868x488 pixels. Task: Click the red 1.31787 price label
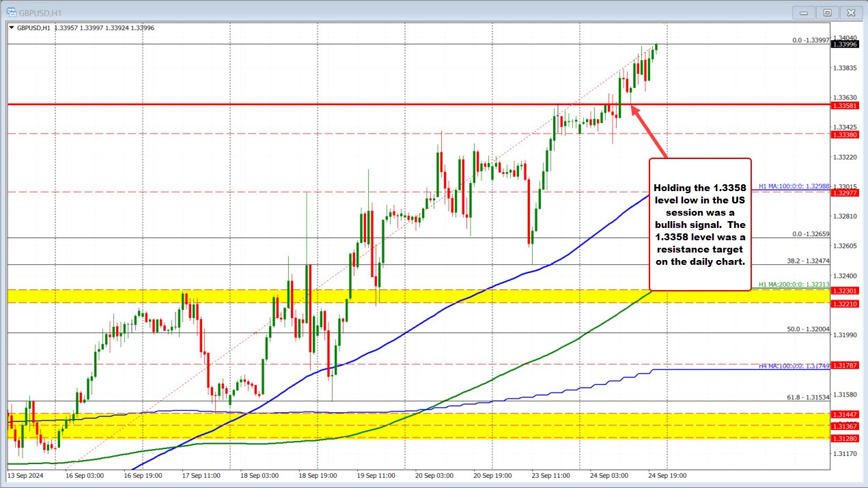844,366
